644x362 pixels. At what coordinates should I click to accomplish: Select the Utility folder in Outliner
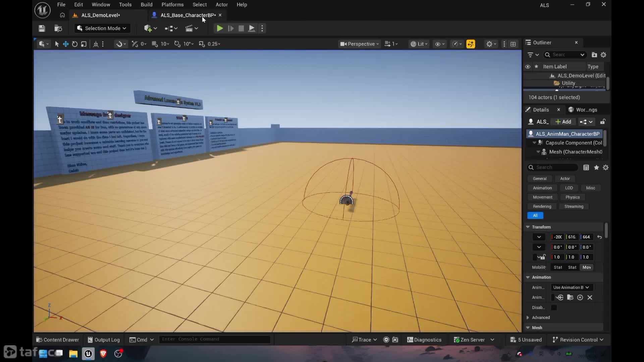point(568,83)
